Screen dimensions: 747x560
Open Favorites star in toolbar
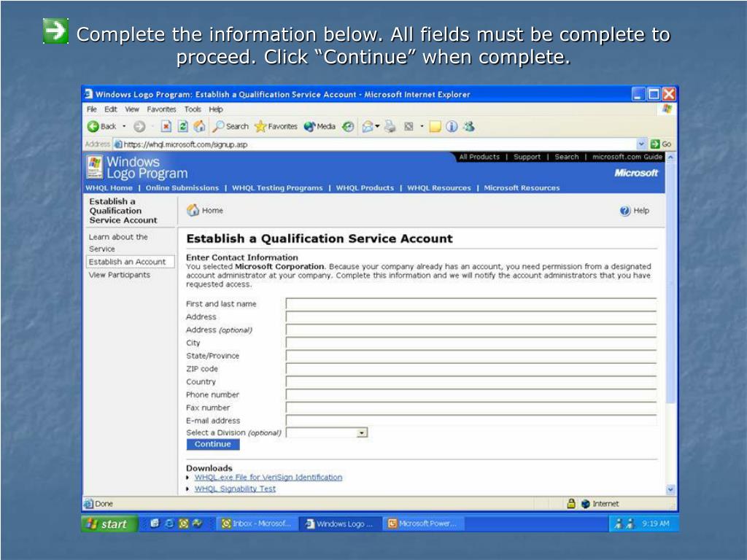pyautogui.click(x=276, y=126)
